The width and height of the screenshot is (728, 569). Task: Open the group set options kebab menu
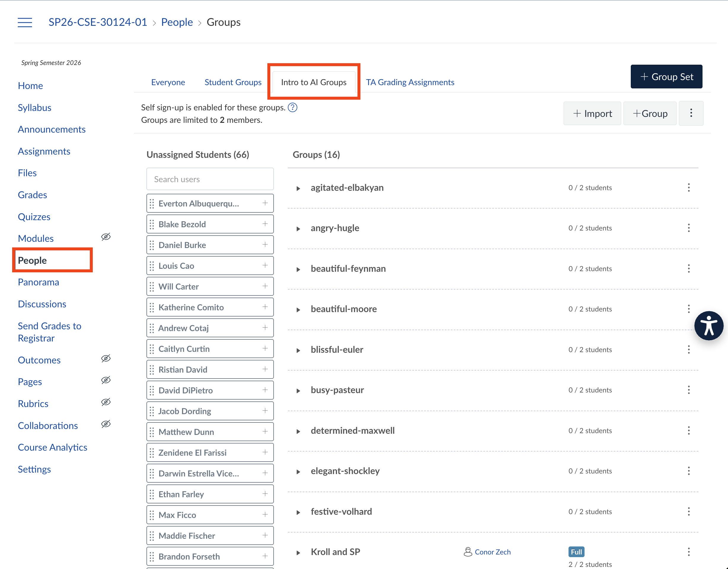click(691, 113)
